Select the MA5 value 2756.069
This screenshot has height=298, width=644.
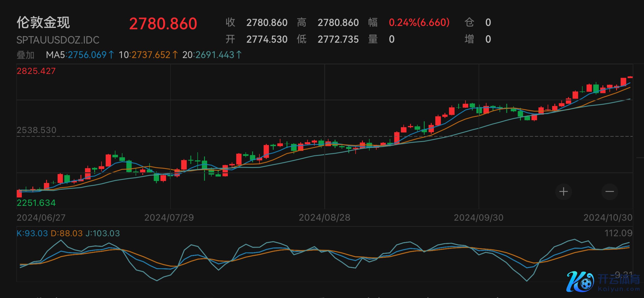(x=87, y=55)
